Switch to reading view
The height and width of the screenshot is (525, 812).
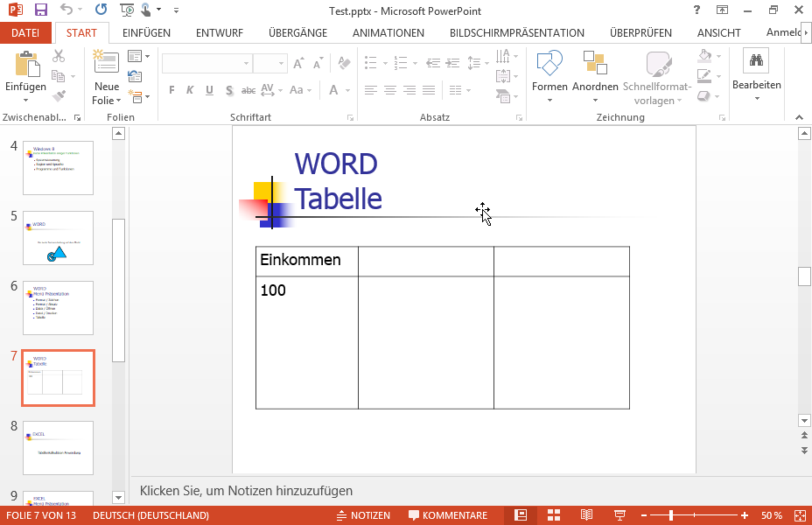tap(586, 515)
